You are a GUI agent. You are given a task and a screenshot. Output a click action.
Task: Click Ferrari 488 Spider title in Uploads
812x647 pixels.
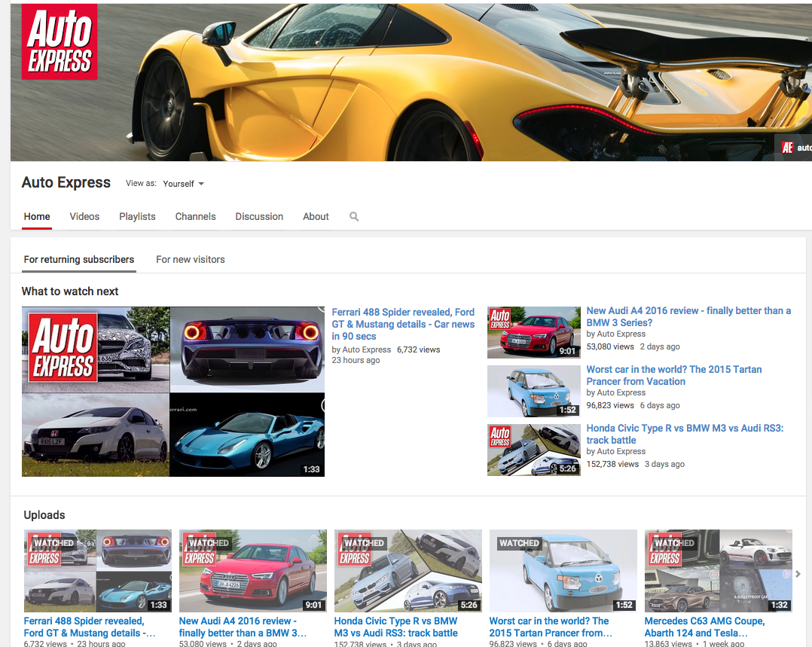click(90, 627)
